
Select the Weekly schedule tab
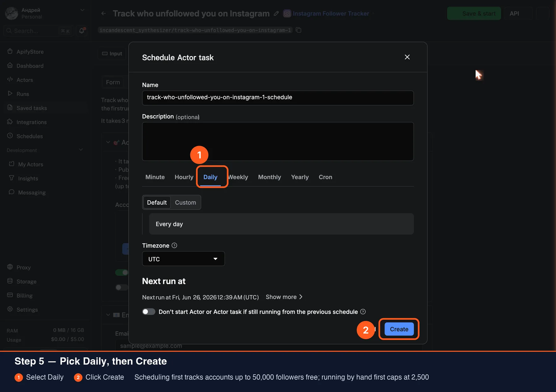coord(238,177)
